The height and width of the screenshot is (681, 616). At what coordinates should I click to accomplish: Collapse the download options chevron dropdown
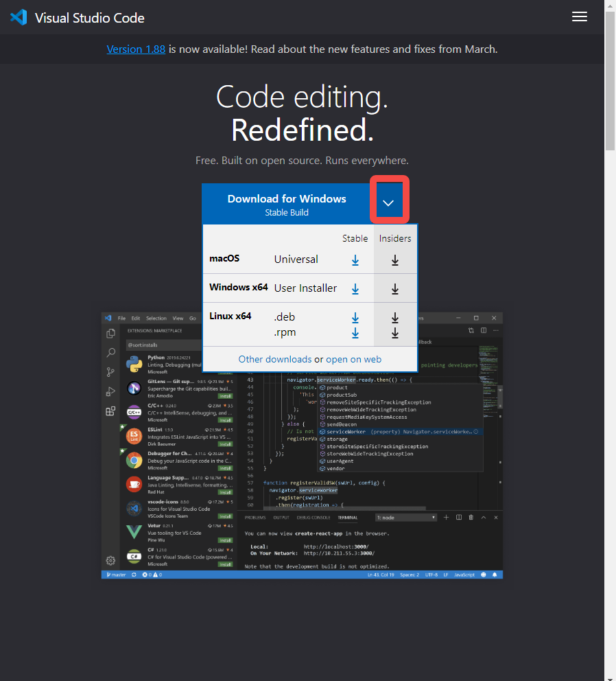[x=388, y=203]
